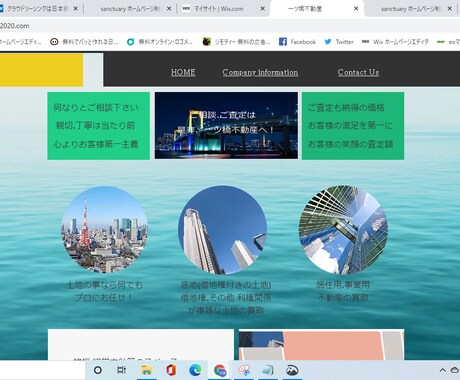Open the Twitter bookmark
This screenshot has height=380, width=460.
(x=339, y=42)
